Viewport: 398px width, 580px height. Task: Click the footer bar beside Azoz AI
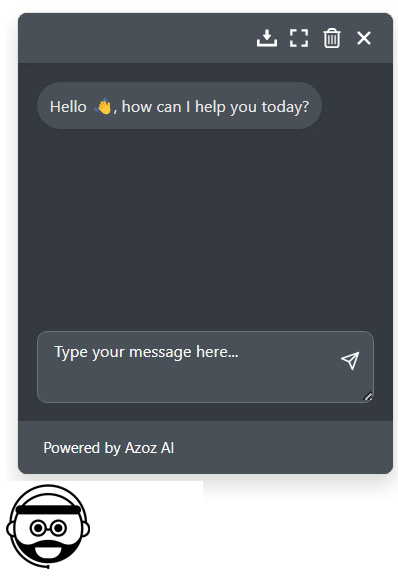pos(283,448)
